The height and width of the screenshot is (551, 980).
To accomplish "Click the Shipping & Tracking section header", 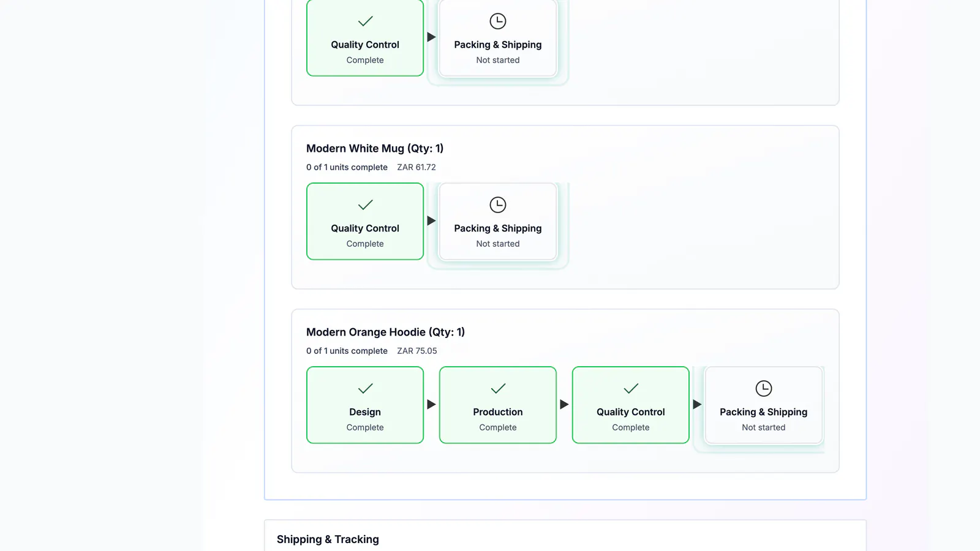I will [x=328, y=539].
